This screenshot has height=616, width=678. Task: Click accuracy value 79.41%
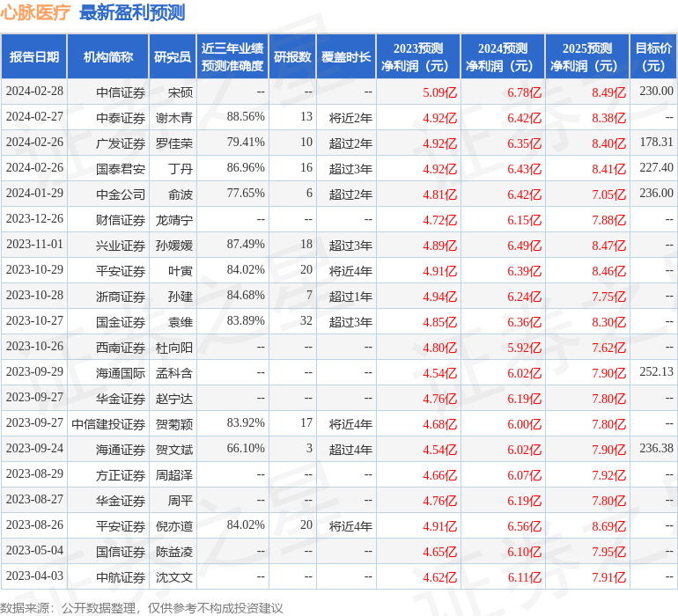246,143
